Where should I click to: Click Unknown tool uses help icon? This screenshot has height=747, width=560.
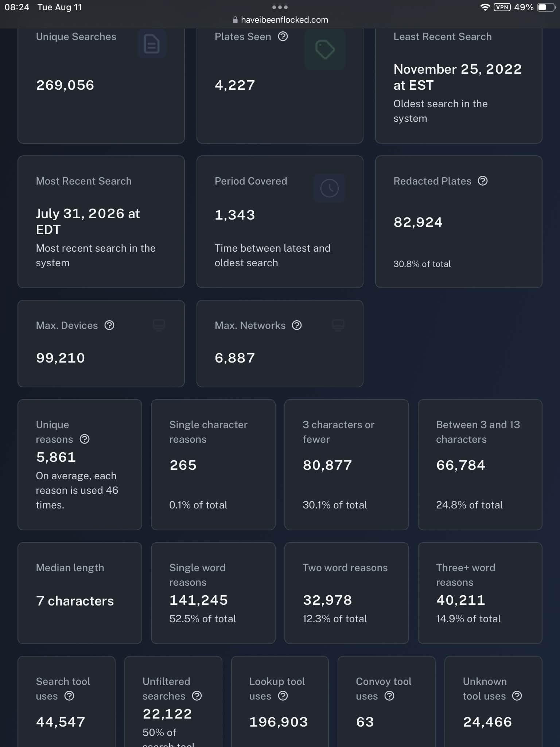517,696
